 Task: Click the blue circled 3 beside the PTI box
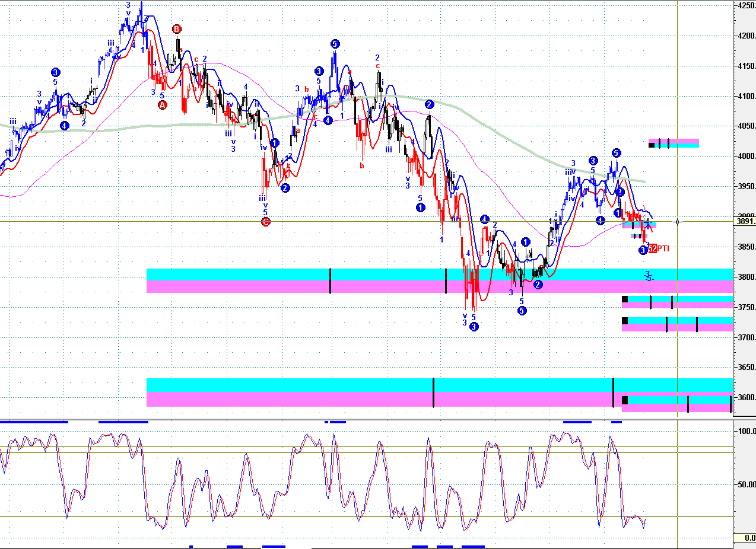click(x=643, y=250)
